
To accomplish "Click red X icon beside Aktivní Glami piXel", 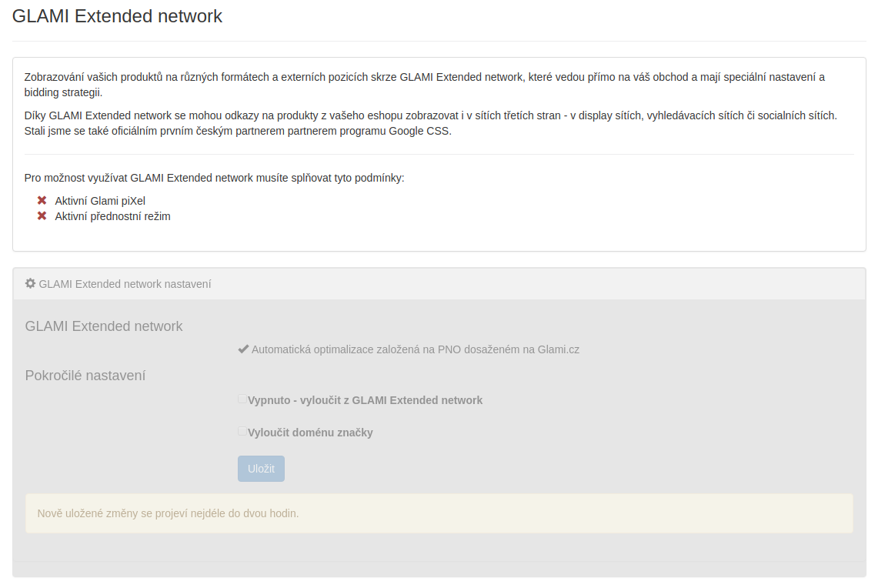I will [x=42, y=200].
